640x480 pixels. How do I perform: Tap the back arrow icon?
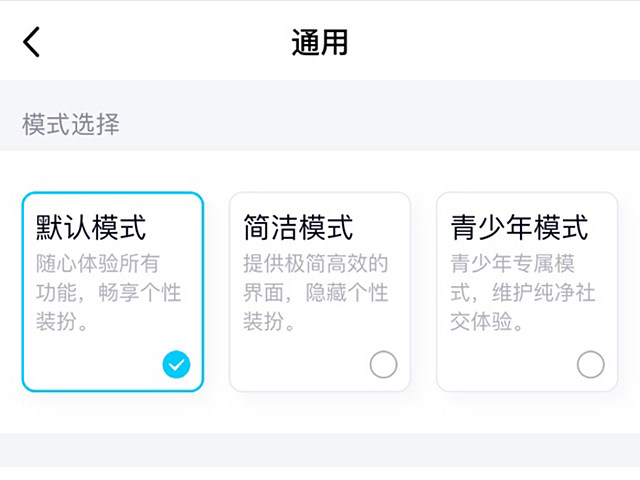32,42
